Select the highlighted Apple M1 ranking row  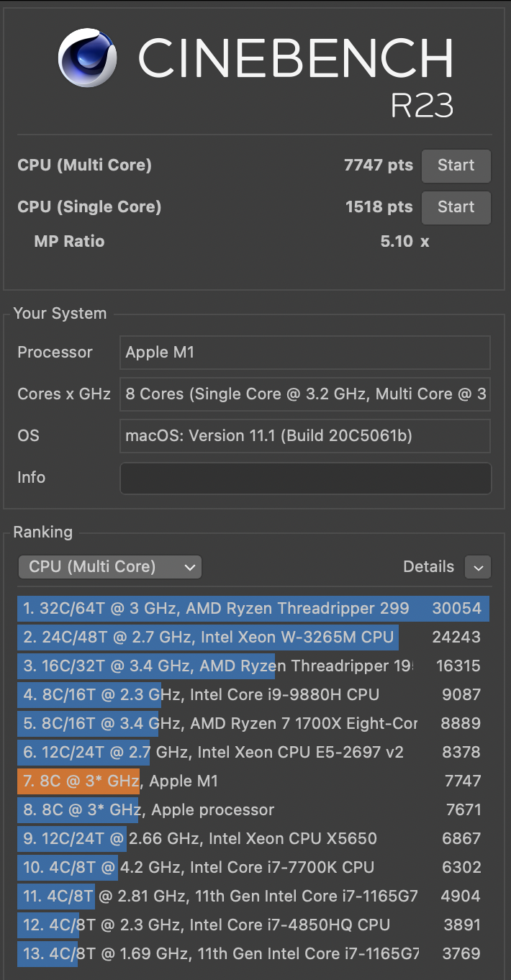point(253,781)
